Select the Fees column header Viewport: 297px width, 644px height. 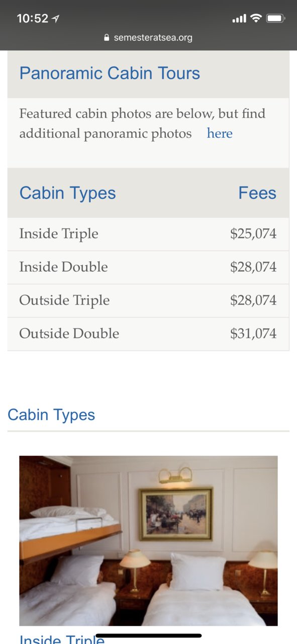coord(257,193)
